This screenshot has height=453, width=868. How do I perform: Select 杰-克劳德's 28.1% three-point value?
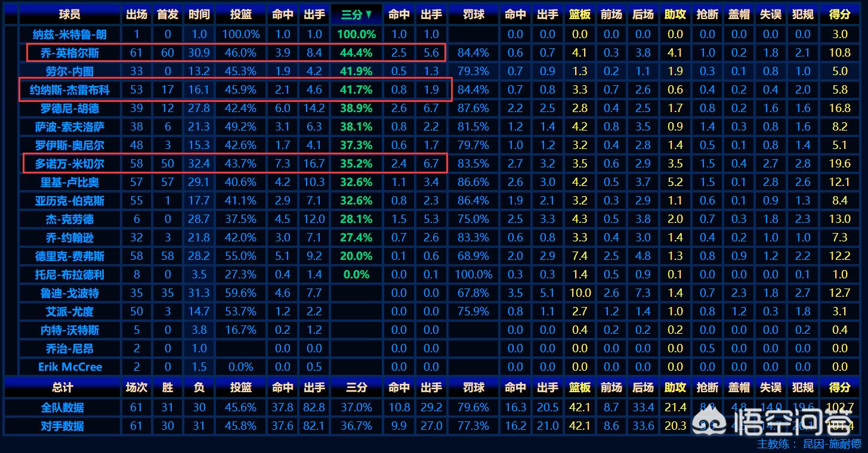coord(356,219)
